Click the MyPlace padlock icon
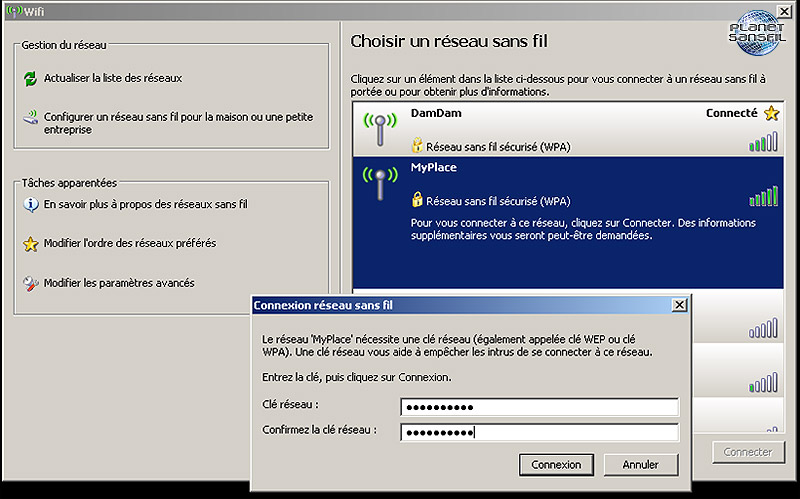Screen dimensions: 800x499 417,199
